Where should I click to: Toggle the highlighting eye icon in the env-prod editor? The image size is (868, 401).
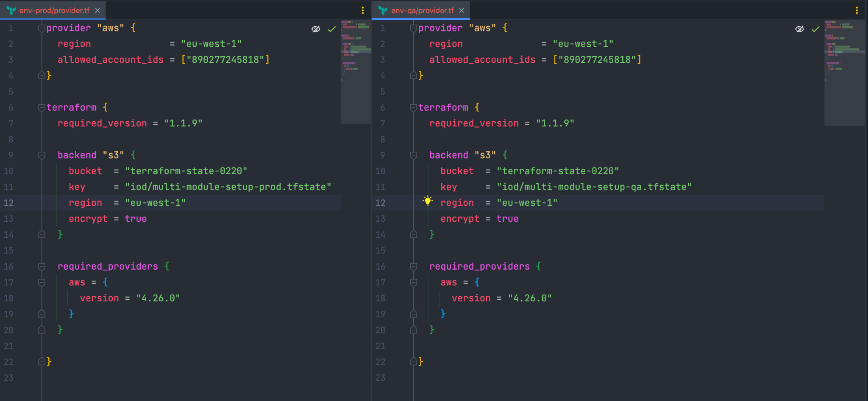315,29
